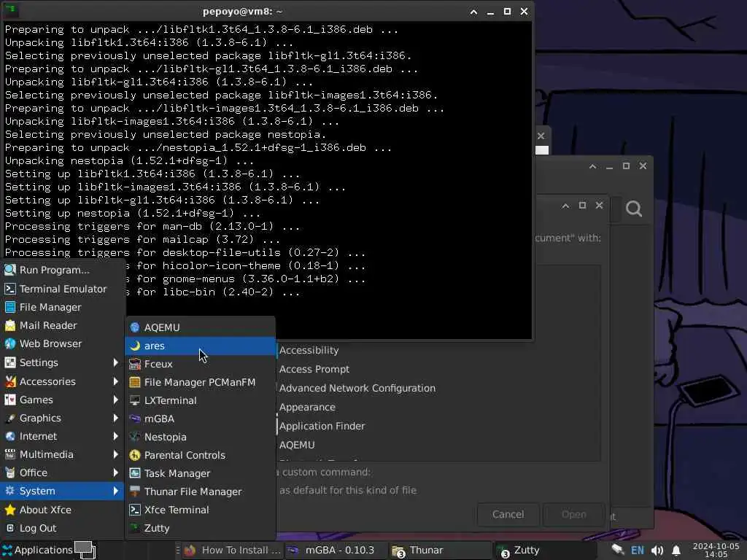This screenshot has height=560, width=747.
Task: Click the LXTerminal monitor icon
Action: [135, 400]
